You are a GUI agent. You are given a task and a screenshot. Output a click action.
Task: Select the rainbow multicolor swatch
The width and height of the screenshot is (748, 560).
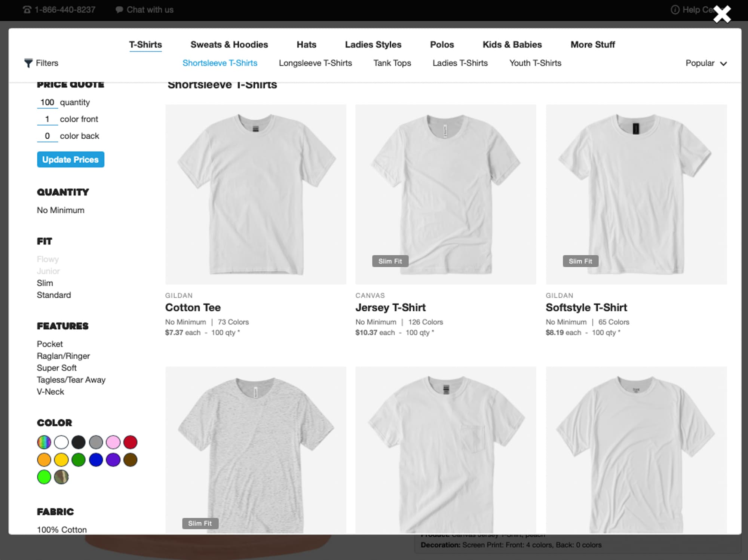[x=44, y=442]
